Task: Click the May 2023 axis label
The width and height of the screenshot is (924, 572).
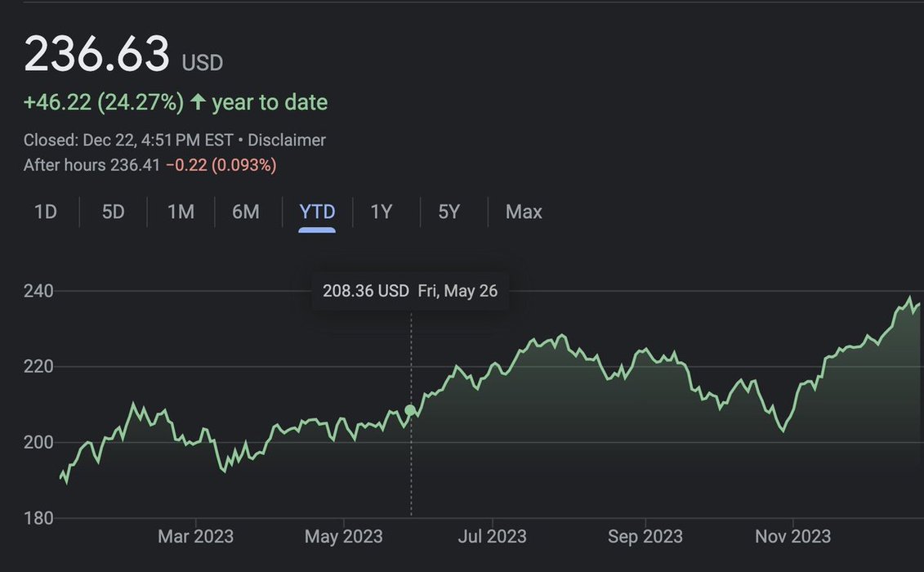Action: (343, 537)
